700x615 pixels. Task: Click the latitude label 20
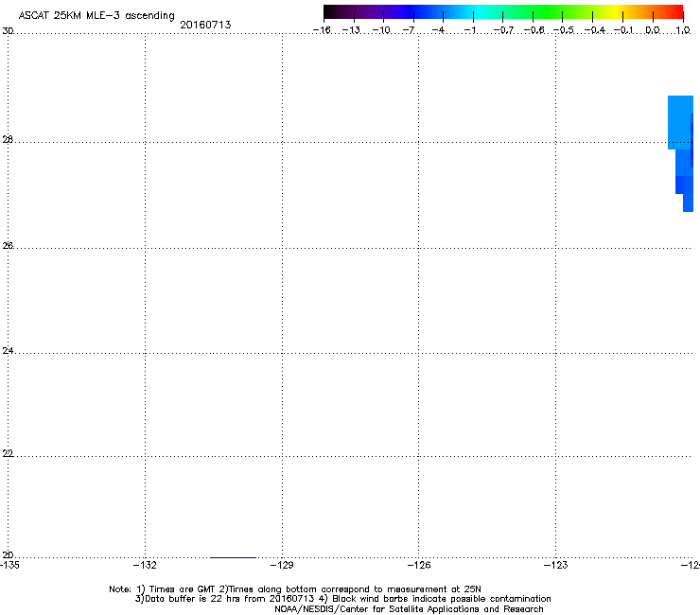pos(8,555)
